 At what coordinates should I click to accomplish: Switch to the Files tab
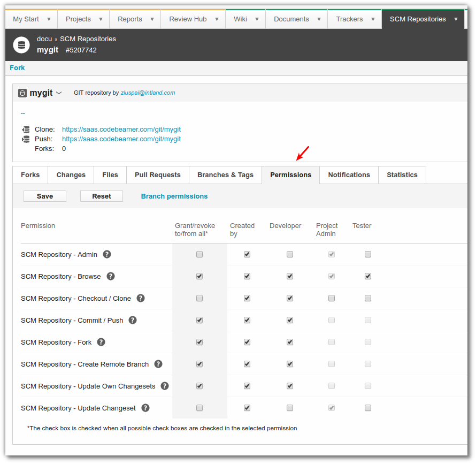(110, 175)
